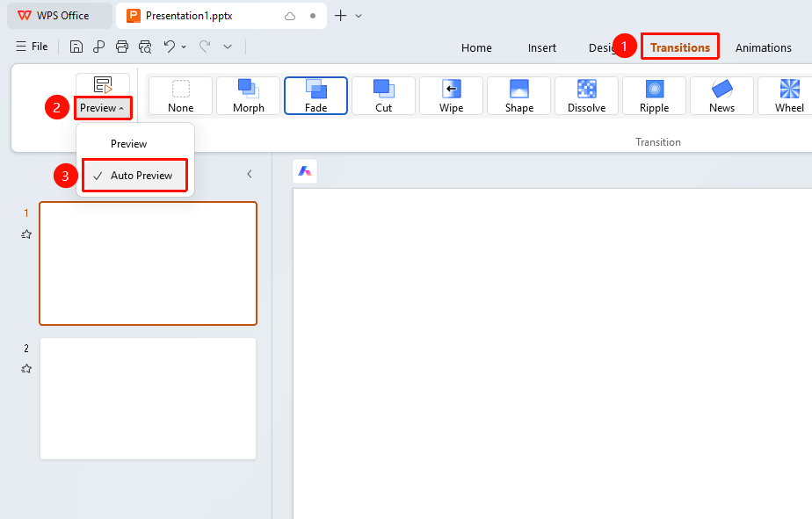Open the File menu
Viewport: 812px width, 519px height.
coord(33,47)
